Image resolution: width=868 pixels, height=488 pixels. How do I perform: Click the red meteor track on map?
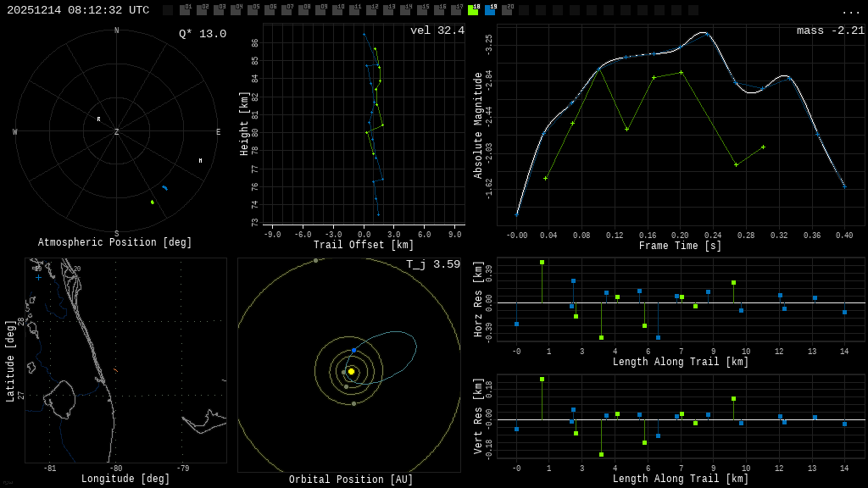115,369
